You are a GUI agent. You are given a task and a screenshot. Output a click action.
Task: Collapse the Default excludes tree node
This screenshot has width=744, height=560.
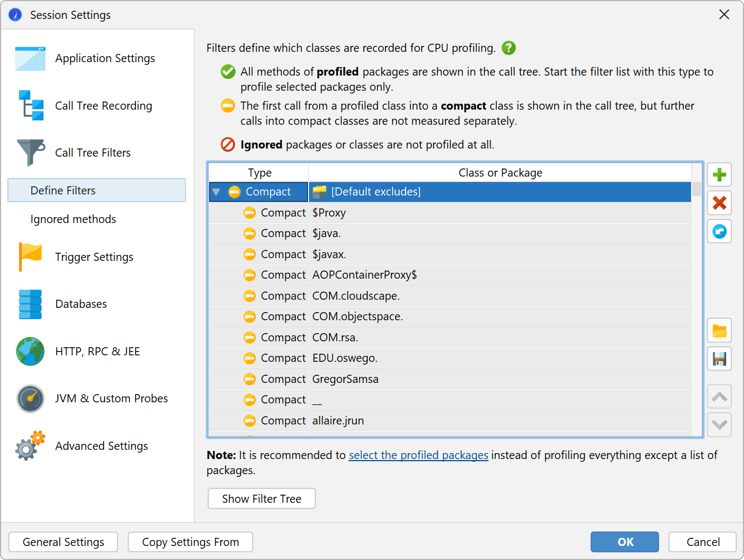click(217, 192)
